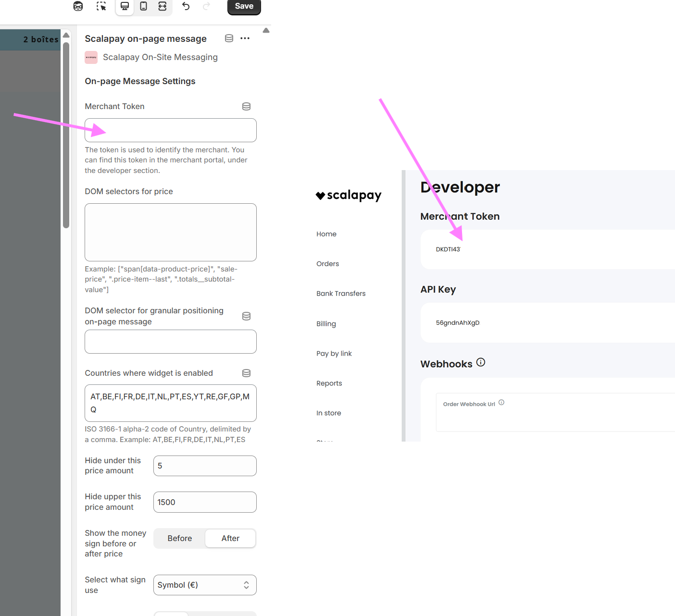
Task: Click the Hide under this price amount field
Action: point(205,466)
